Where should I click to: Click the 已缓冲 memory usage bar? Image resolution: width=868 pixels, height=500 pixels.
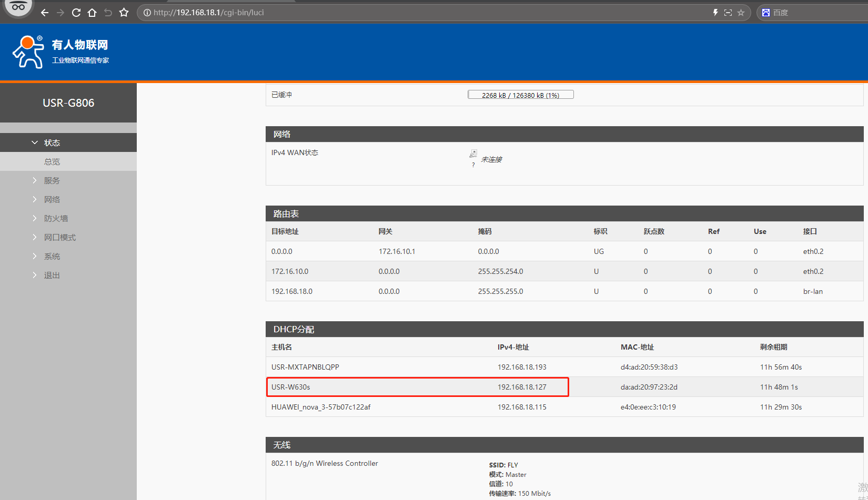[x=520, y=95]
